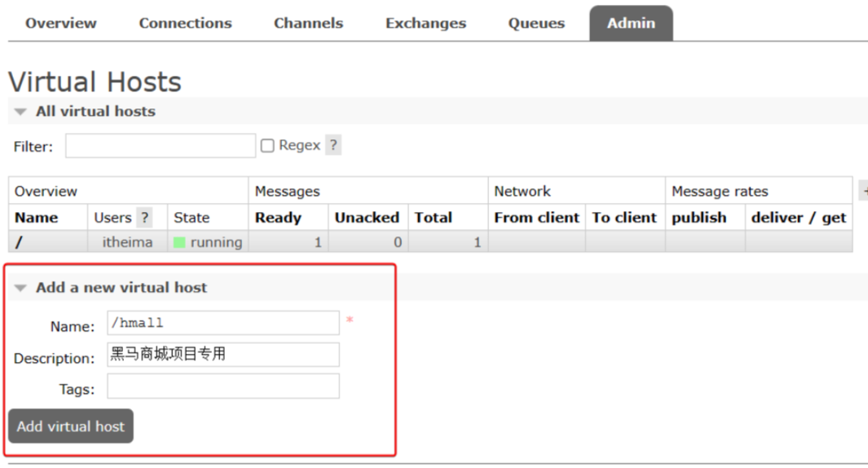Collapse the All virtual hosts section
Screen dimensions: 868x468
[x=95, y=112]
